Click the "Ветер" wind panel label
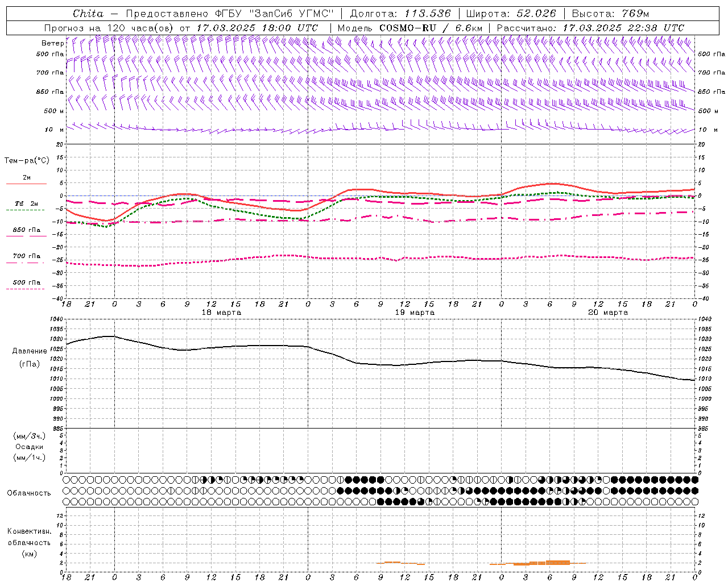728x582 pixels. (53, 43)
